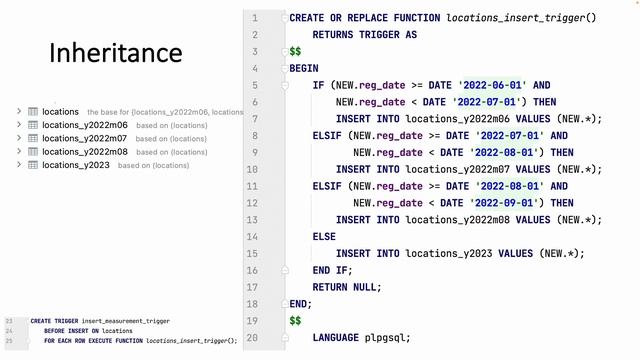Image resolution: width=640 pixels, height=360 pixels.
Task: Click 'RETURN NULL;' on line 17
Action: (x=347, y=287)
